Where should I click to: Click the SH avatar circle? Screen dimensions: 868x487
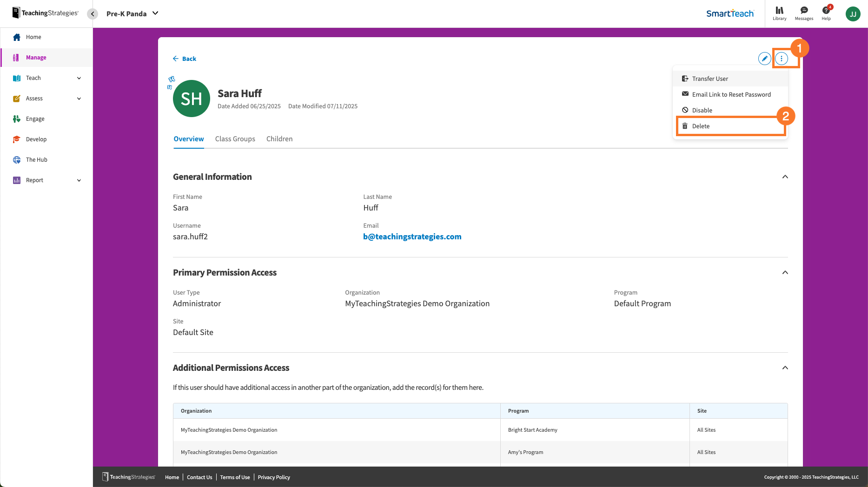[191, 99]
